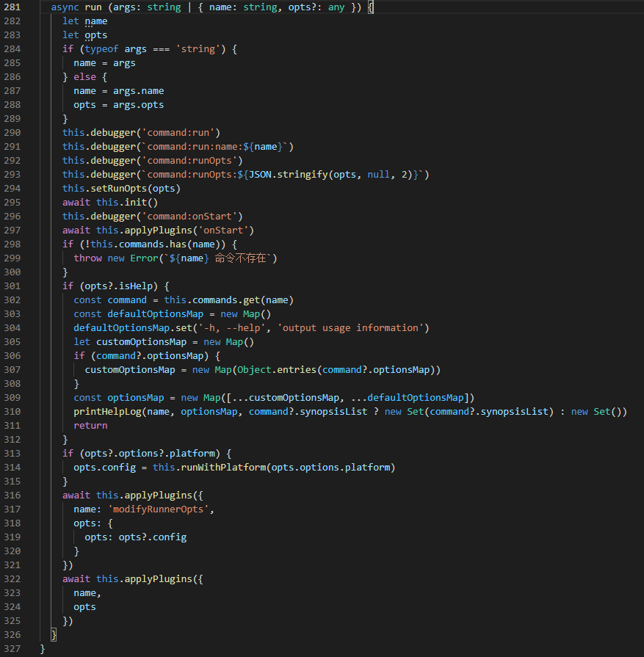Click the 'any' type in run signature
This screenshot has width=644, height=657.
[336, 7]
